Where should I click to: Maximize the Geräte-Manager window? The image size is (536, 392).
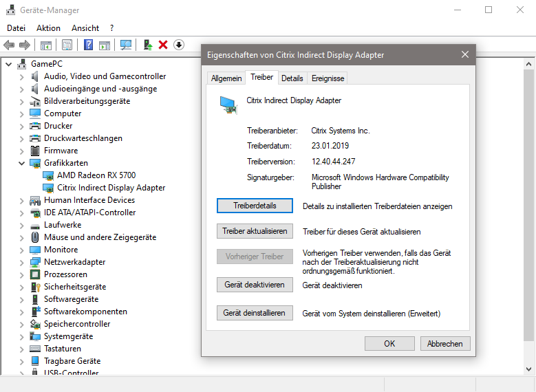point(489,10)
